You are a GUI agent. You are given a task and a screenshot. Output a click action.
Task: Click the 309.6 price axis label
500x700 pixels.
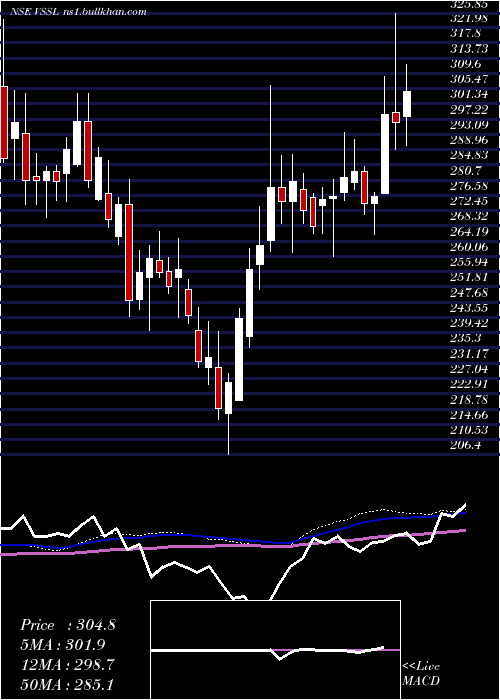coord(465,64)
